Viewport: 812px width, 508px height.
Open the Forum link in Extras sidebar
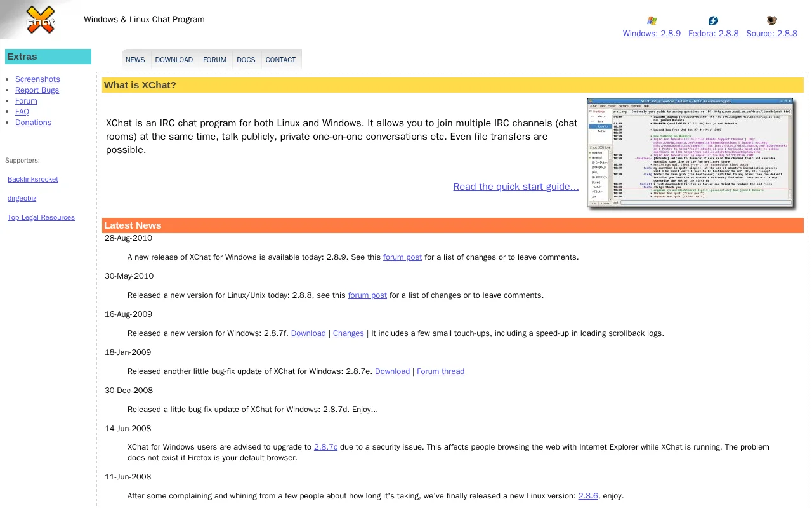coord(26,101)
